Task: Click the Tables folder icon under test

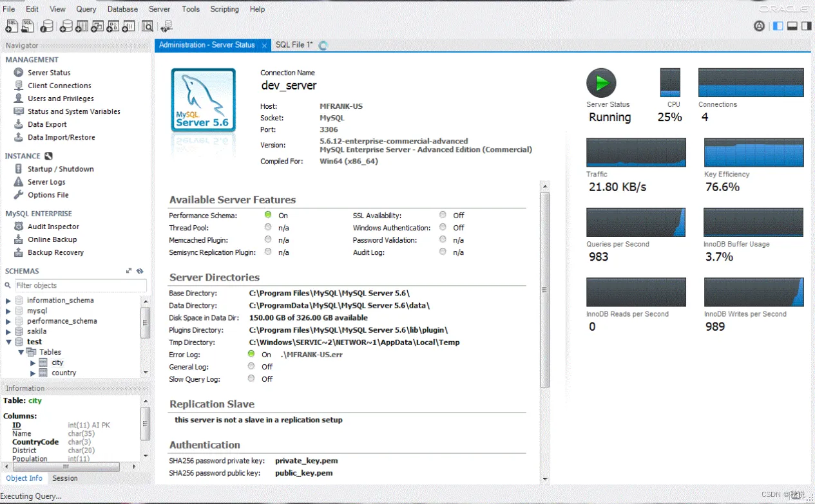Action: [31, 352]
